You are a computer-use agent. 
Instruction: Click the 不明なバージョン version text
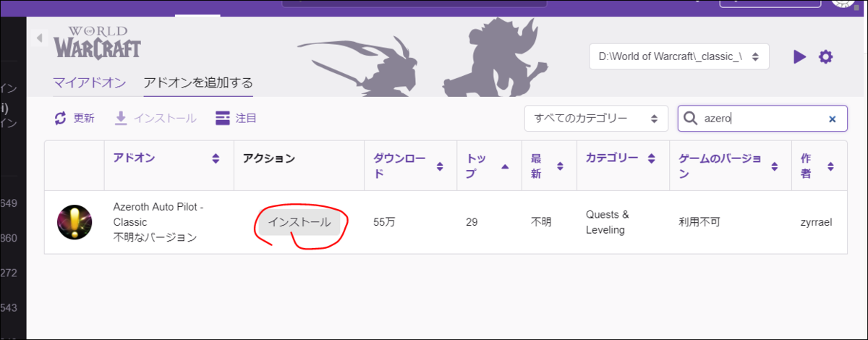[x=155, y=237]
